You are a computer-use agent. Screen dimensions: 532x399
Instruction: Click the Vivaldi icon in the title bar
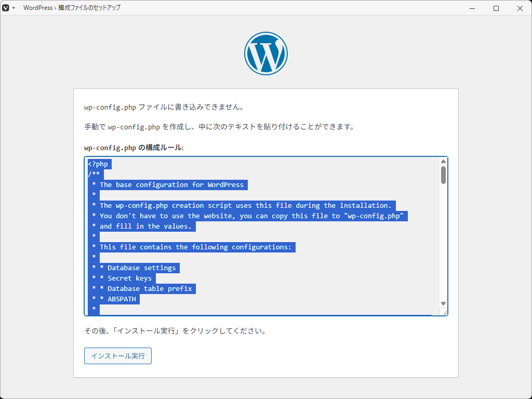tap(6, 8)
